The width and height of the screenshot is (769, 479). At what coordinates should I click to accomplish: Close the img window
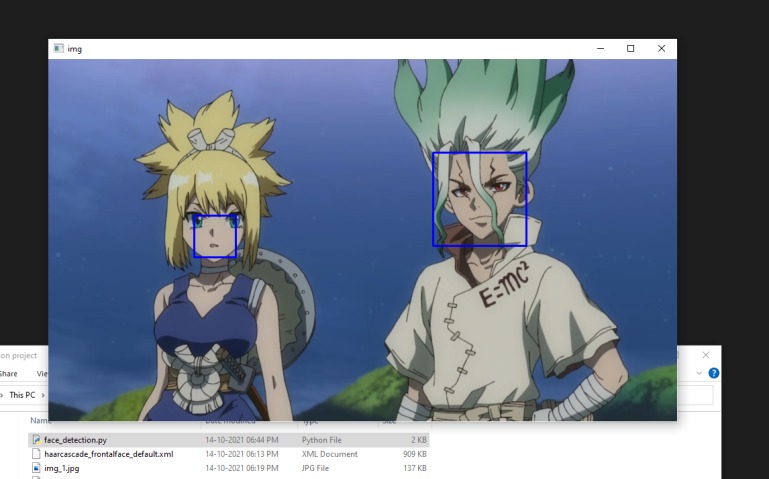[661, 49]
